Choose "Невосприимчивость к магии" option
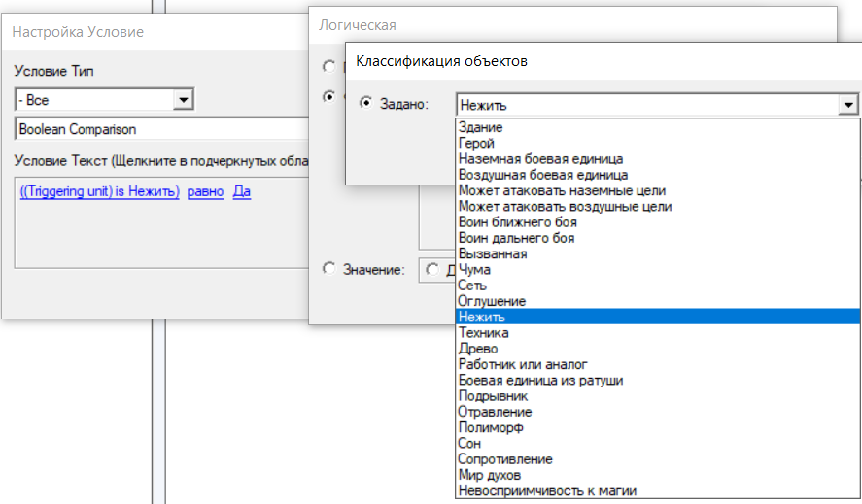This screenshot has width=862, height=504. 547,490
